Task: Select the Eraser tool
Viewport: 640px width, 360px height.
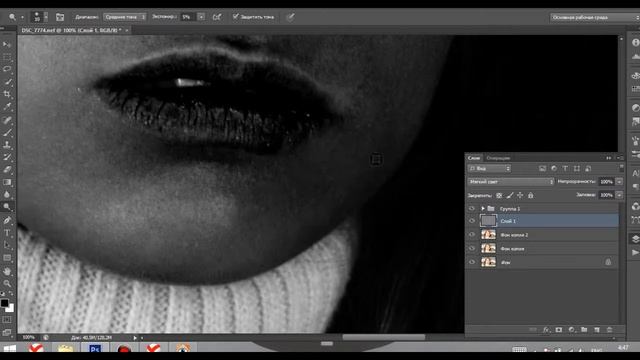Action: pyautogui.click(x=7, y=170)
